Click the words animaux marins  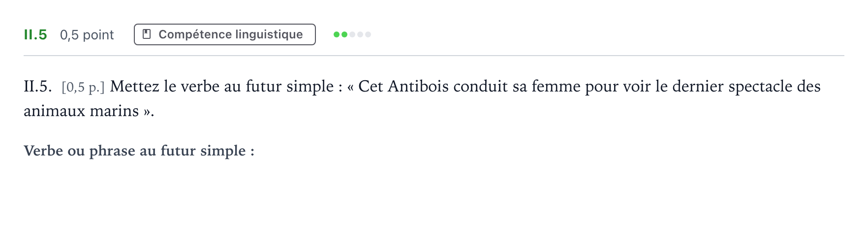point(81,111)
